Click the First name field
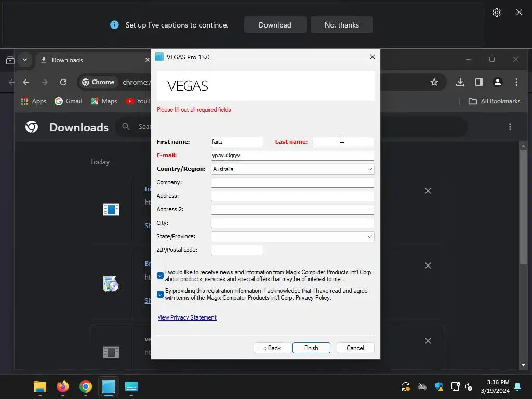Screen dimensions: 532x399 coord(237,142)
